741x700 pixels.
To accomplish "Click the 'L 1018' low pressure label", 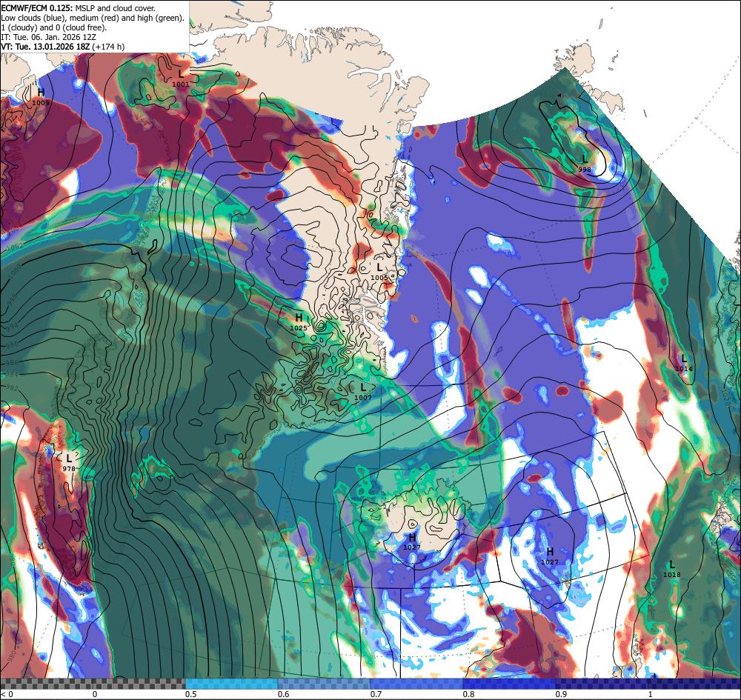I will 671,569.
